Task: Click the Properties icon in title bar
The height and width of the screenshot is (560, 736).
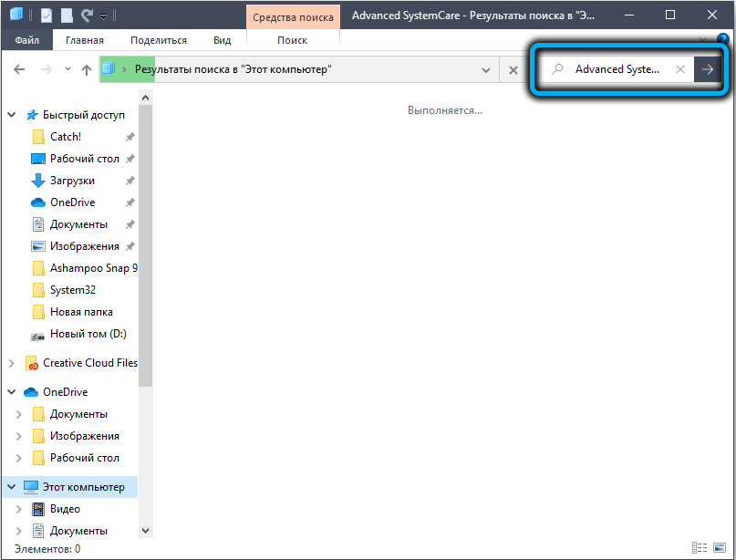Action: pos(47,16)
